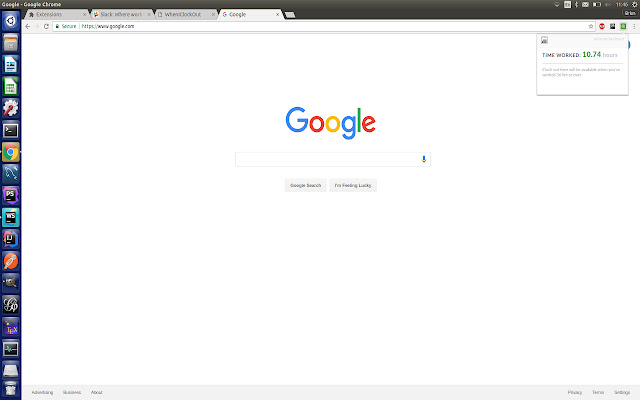The width and height of the screenshot is (640, 400).
Task: Click the green WhenIClockOut extension icon
Action: (623, 26)
